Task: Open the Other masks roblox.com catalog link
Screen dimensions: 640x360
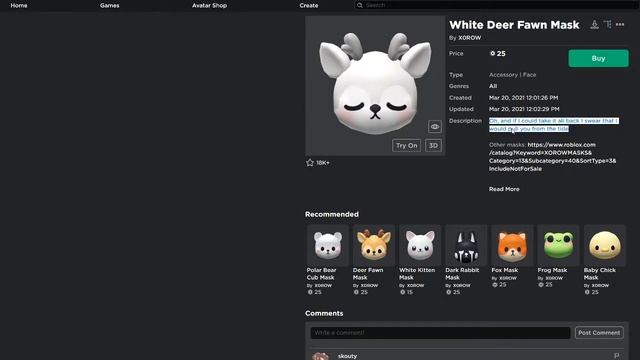Action: 553,157
